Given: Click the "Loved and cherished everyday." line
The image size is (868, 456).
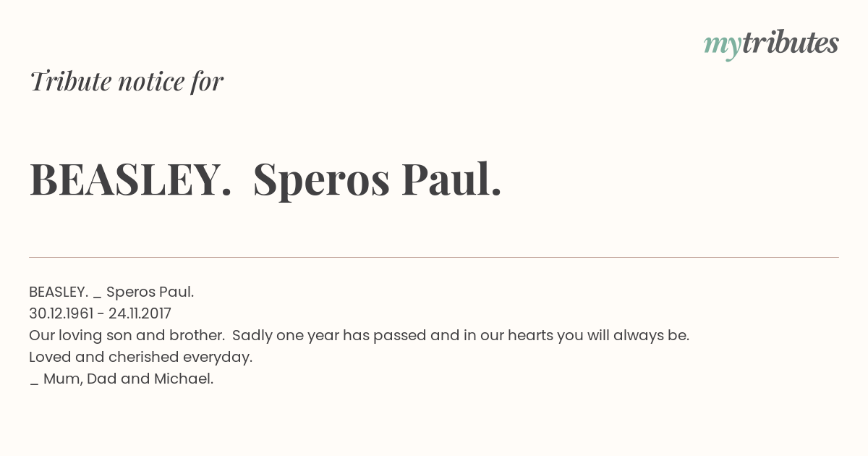Looking at the screenshot, I should 140,357.
